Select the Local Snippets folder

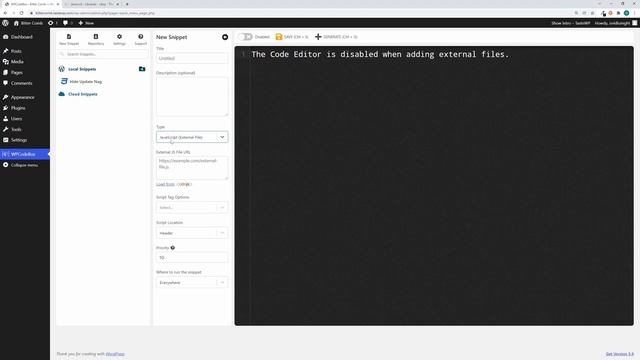pos(82,69)
